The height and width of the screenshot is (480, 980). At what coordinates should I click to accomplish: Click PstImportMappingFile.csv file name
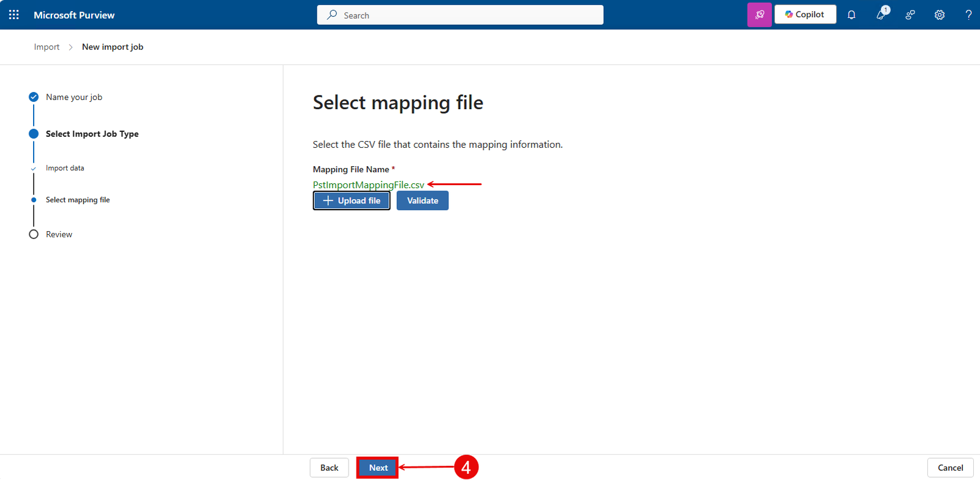pos(368,185)
